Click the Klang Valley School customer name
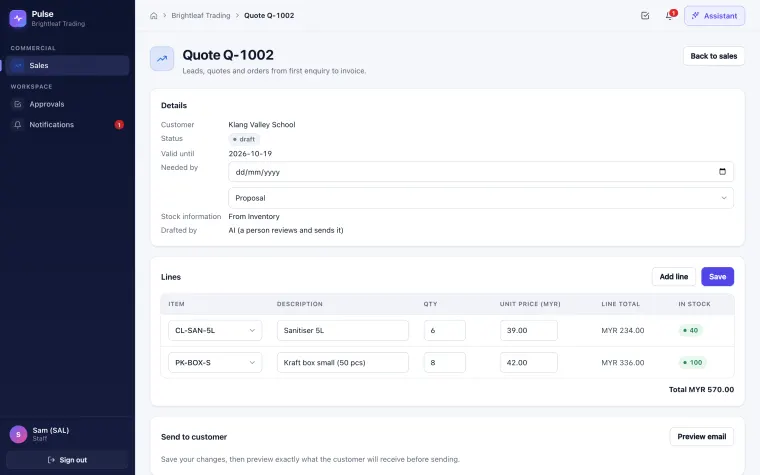This screenshot has height=475, width=760. coord(262,125)
